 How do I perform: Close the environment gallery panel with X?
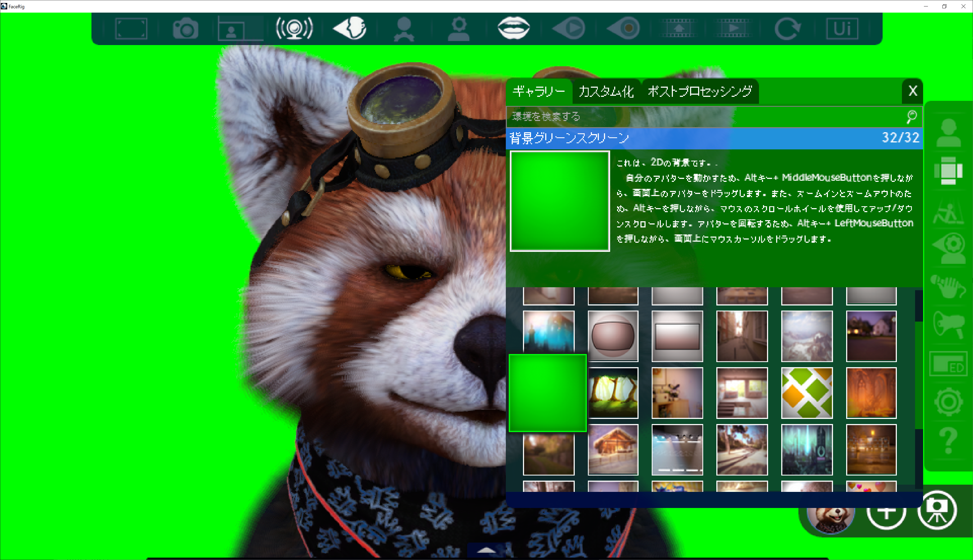(x=913, y=91)
